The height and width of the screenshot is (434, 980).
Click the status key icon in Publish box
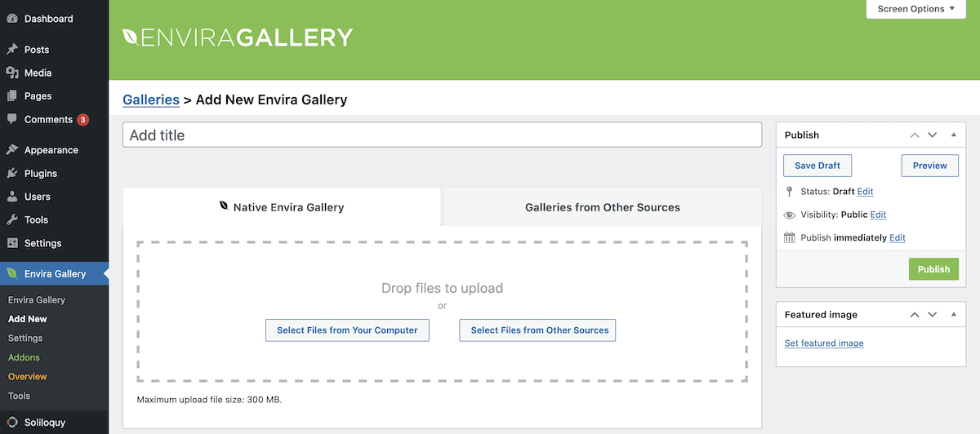click(789, 192)
